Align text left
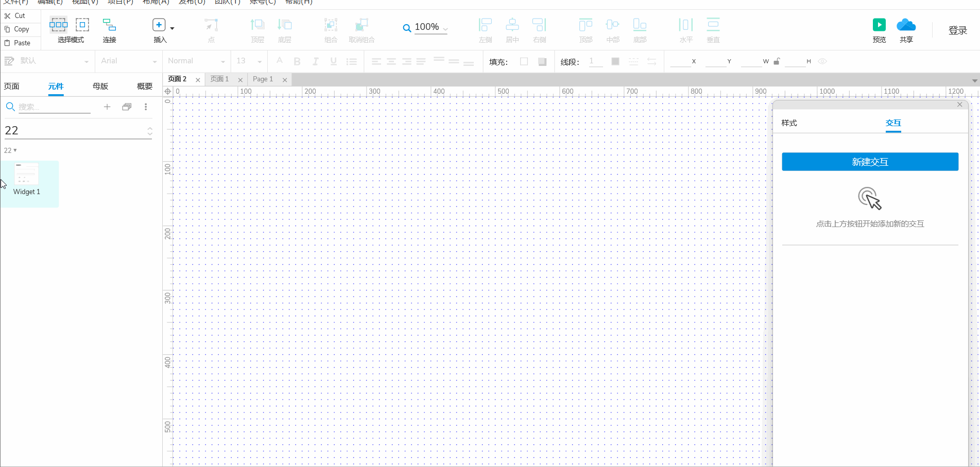980x467 pixels. click(376, 61)
